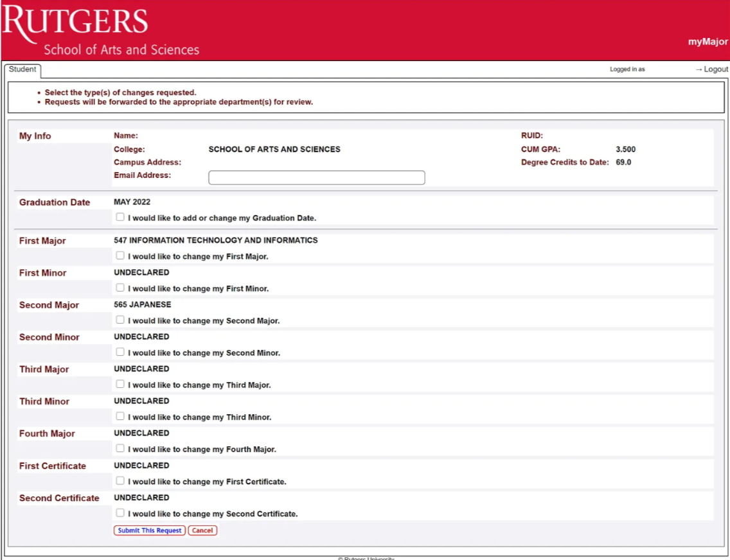Switch to the Student tab
The height and width of the screenshot is (560, 730).
pyautogui.click(x=22, y=69)
